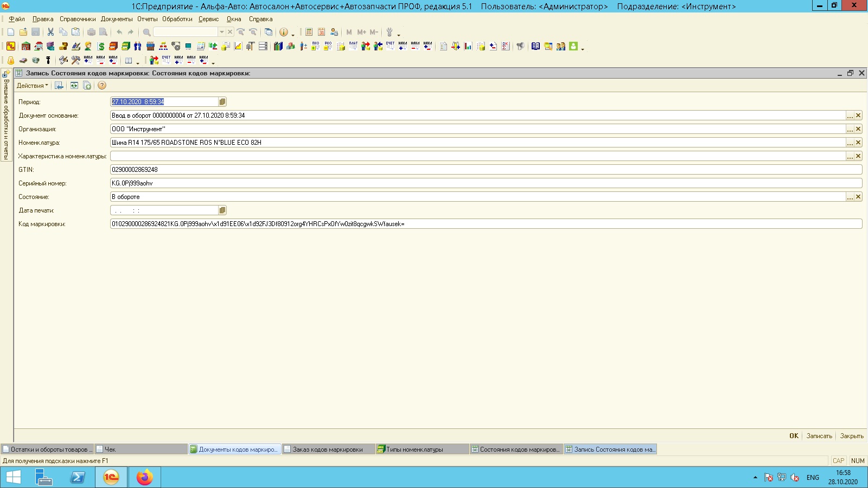Click the Записать button
868x488 pixels.
(x=819, y=436)
